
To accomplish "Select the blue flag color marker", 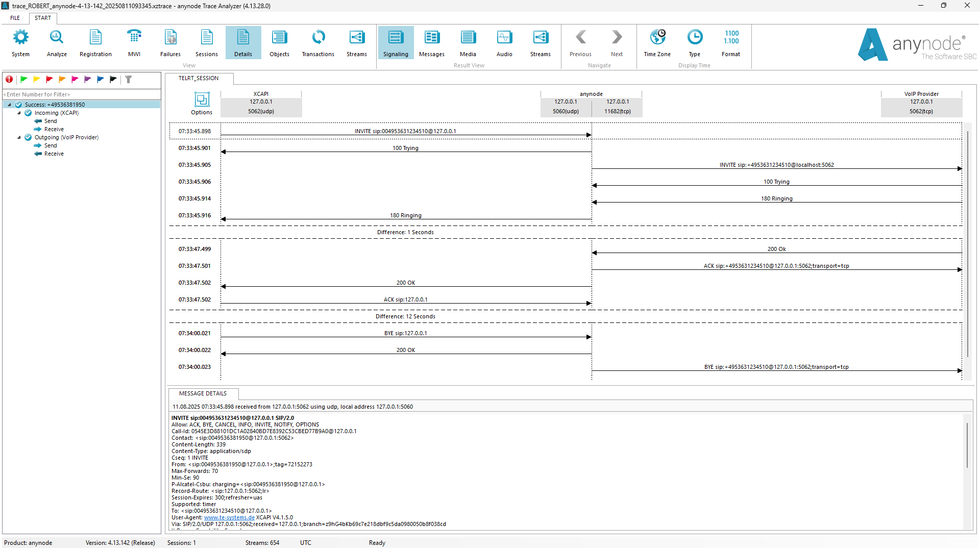I will click(100, 79).
